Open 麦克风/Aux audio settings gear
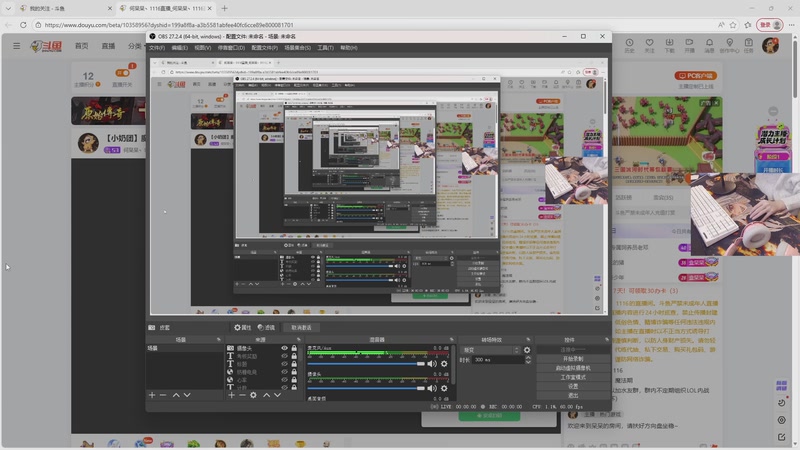Screen dimensions: 800x450 [444, 364]
